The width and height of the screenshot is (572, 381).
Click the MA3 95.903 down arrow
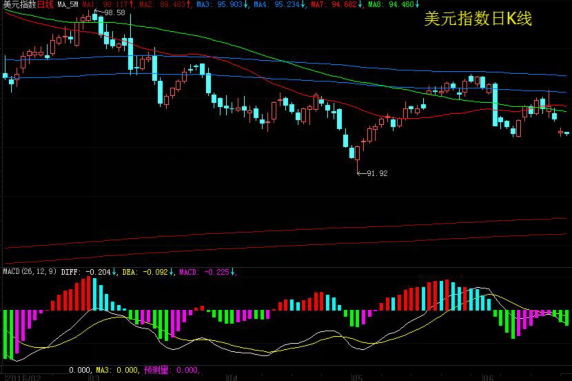pyautogui.click(x=246, y=5)
